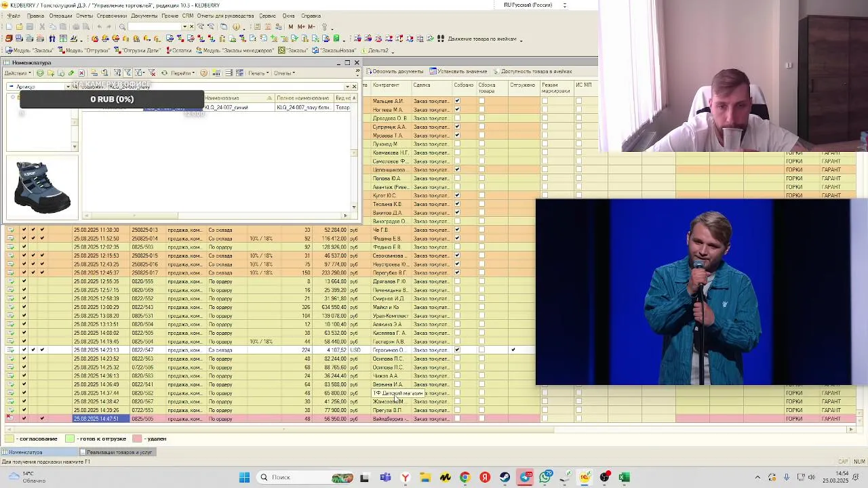Click the green add item icon in Номенклатура toolbar
The image size is (868, 488).
click(x=40, y=73)
